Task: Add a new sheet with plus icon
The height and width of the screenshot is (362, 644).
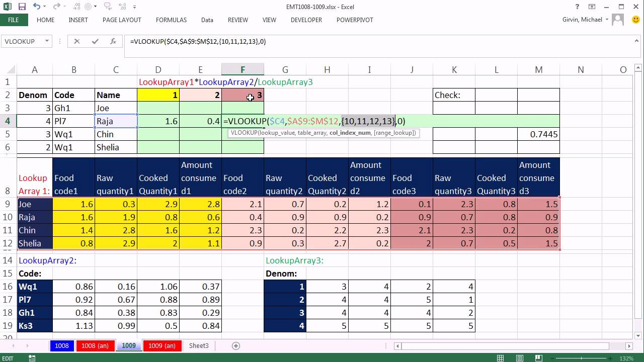Action: (x=235, y=346)
